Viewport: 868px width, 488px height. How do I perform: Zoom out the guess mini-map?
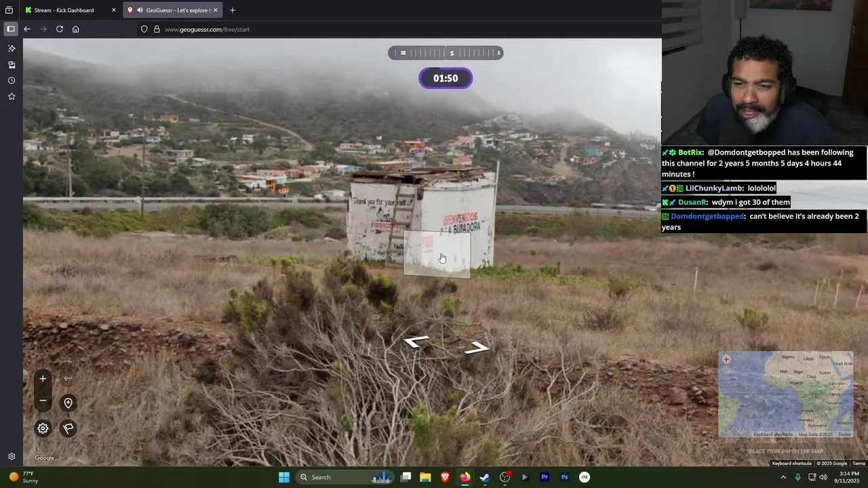pos(726,370)
